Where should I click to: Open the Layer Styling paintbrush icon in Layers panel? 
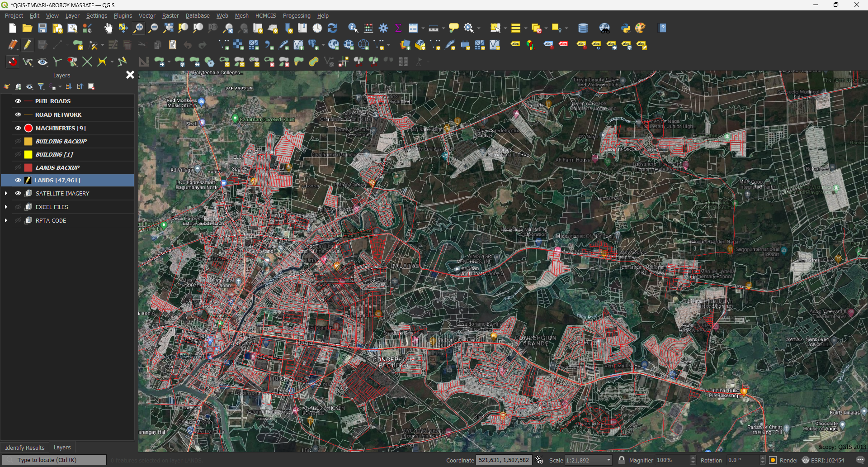pos(7,86)
